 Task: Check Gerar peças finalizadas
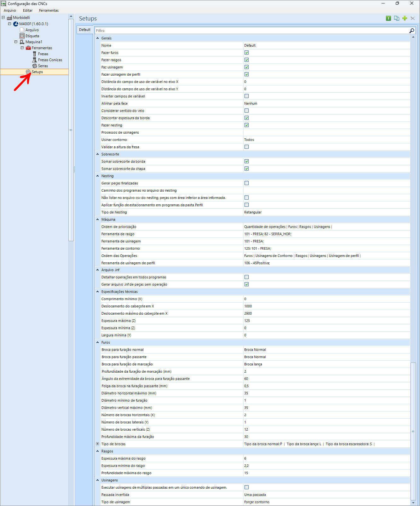pos(247,183)
